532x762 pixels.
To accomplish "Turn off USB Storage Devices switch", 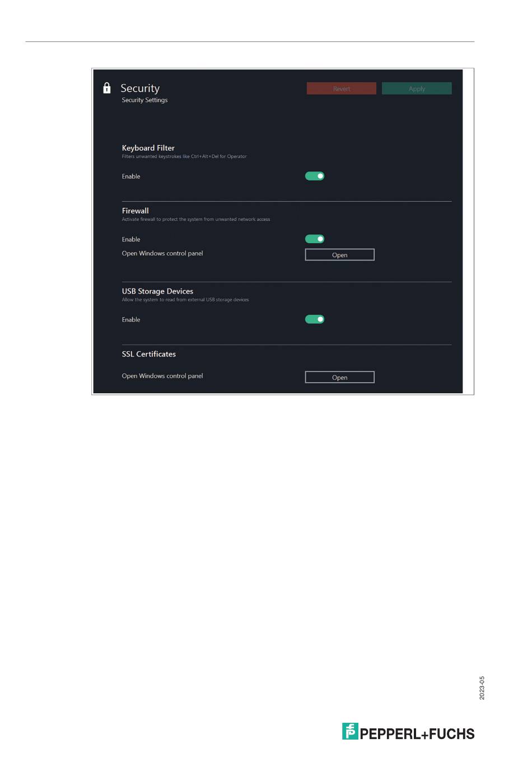I will point(315,319).
